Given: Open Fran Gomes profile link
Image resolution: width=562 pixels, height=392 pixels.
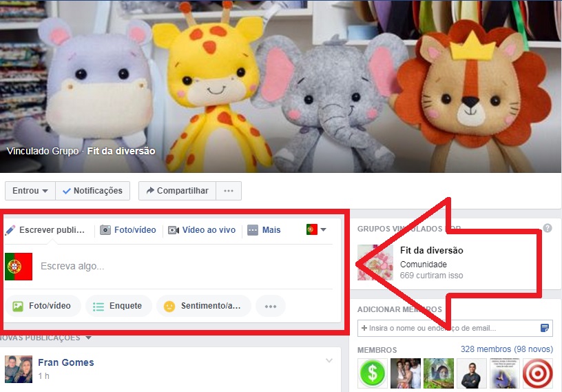Looking at the screenshot, I should click(66, 362).
